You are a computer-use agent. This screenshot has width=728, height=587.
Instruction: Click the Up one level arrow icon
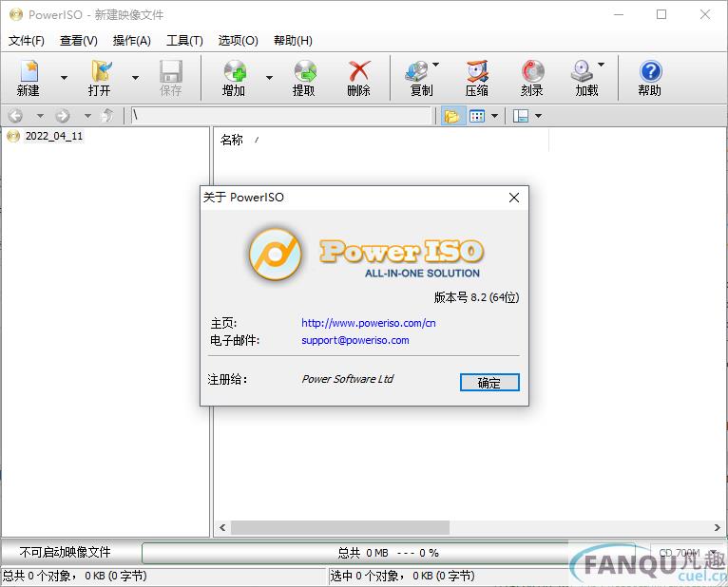click(x=107, y=116)
